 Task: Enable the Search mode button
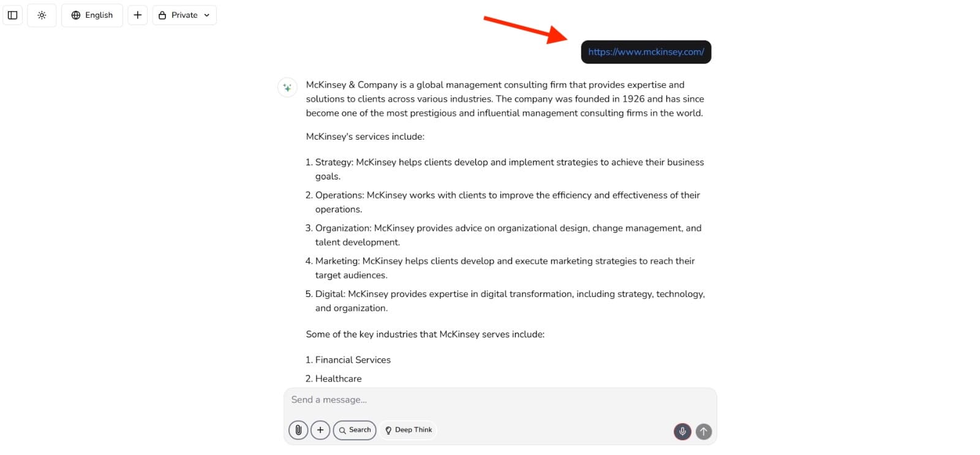pyautogui.click(x=355, y=430)
